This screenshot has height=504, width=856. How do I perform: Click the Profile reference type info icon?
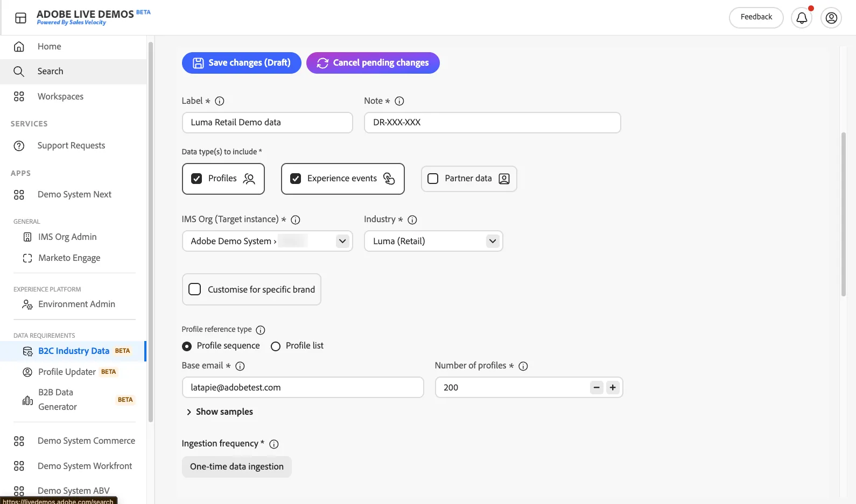click(261, 330)
